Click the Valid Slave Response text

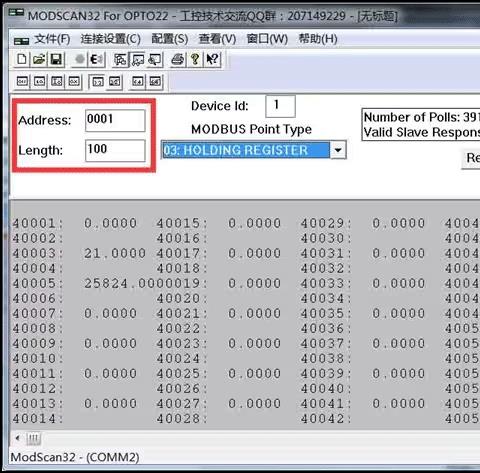coord(422,132)
